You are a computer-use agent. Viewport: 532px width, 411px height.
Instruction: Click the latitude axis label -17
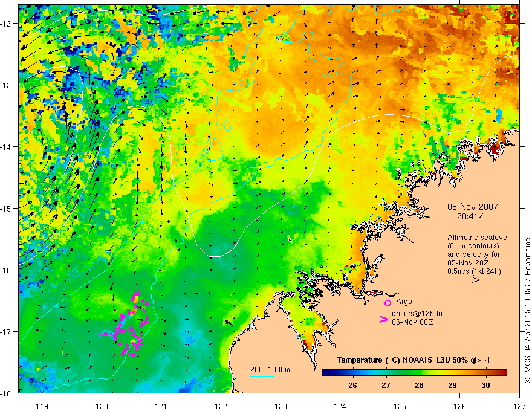pos(7,332)
